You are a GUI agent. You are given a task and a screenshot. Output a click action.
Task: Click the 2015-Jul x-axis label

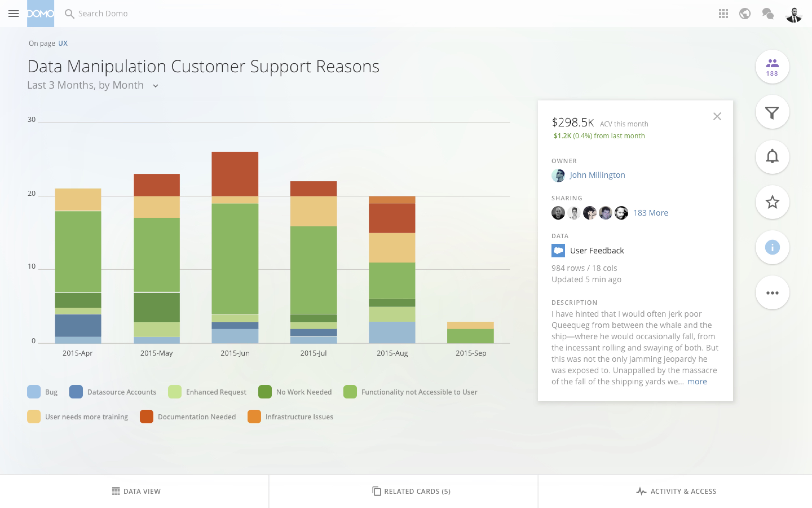[x=313, y=353]
